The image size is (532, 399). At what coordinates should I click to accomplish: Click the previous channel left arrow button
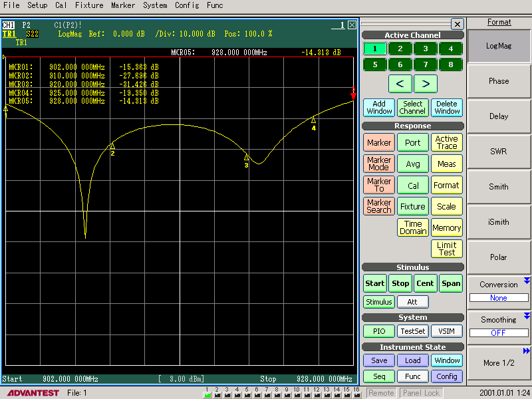tap(400, 84)
